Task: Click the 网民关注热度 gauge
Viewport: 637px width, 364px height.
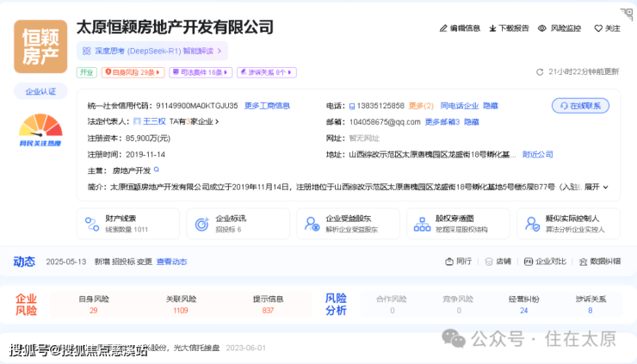Action: point(40,130)
